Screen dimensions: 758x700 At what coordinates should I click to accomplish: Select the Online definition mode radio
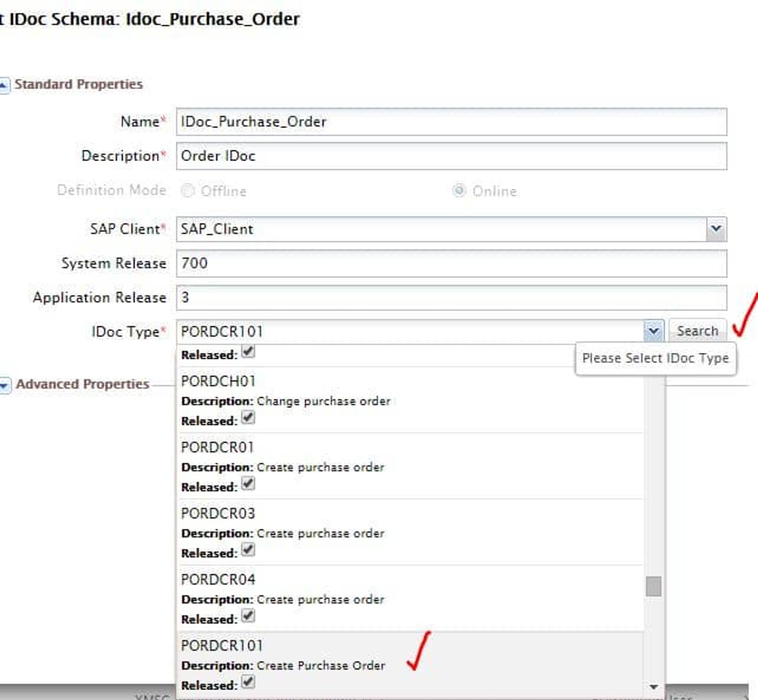[459, 191]
